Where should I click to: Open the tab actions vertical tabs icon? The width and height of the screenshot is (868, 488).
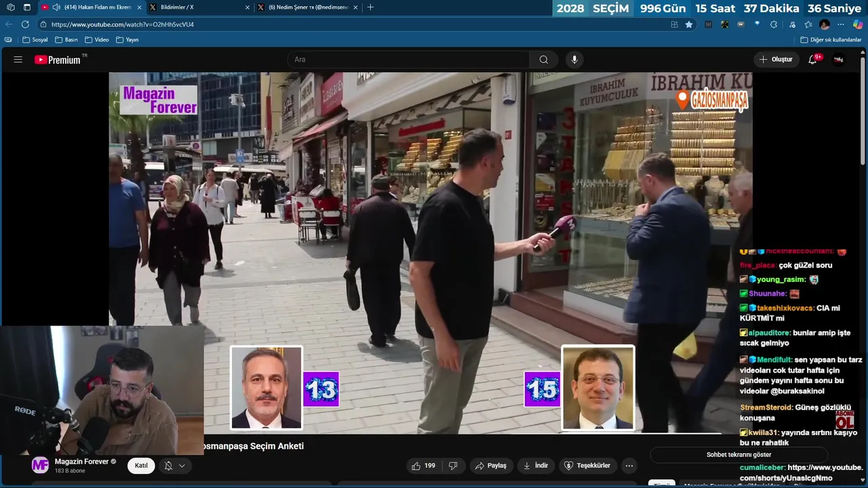tap(26, 7)
